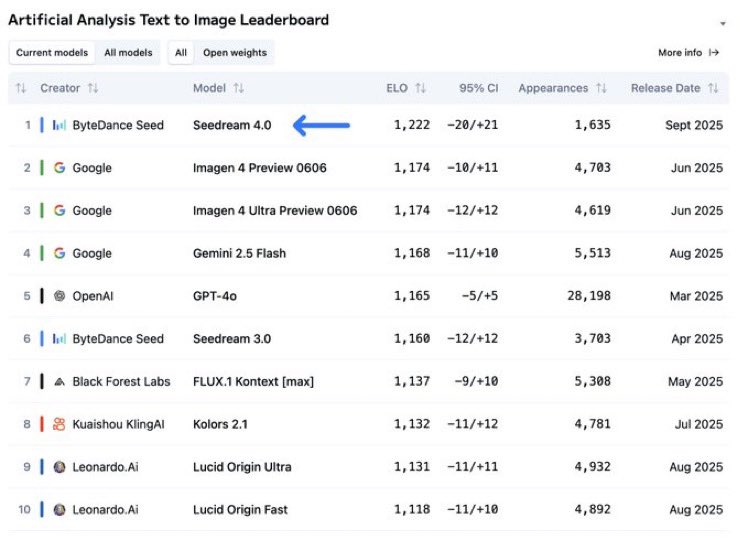The width and height of the screenshot is (748, 540).
Task: Select the Gemini 2.5 Flash model name
Action: coord(239,253)
